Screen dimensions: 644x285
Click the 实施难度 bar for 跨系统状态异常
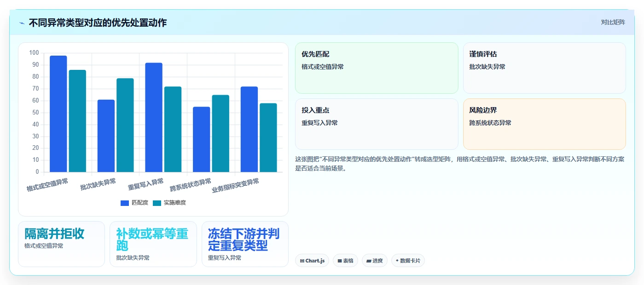220,133
